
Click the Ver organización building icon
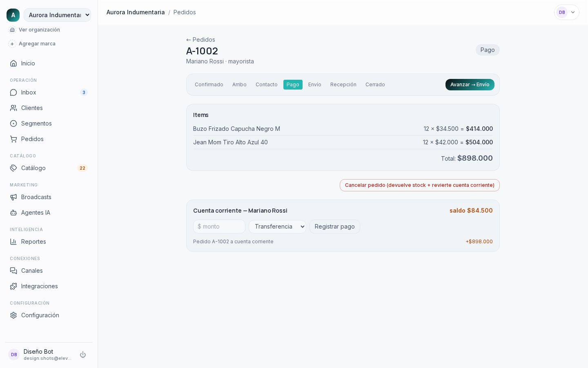point(12,30)
